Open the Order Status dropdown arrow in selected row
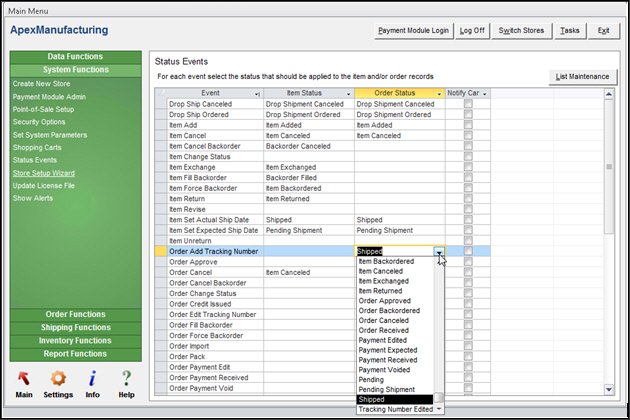This screenshot has height=420, width=630. coord(438,251)
